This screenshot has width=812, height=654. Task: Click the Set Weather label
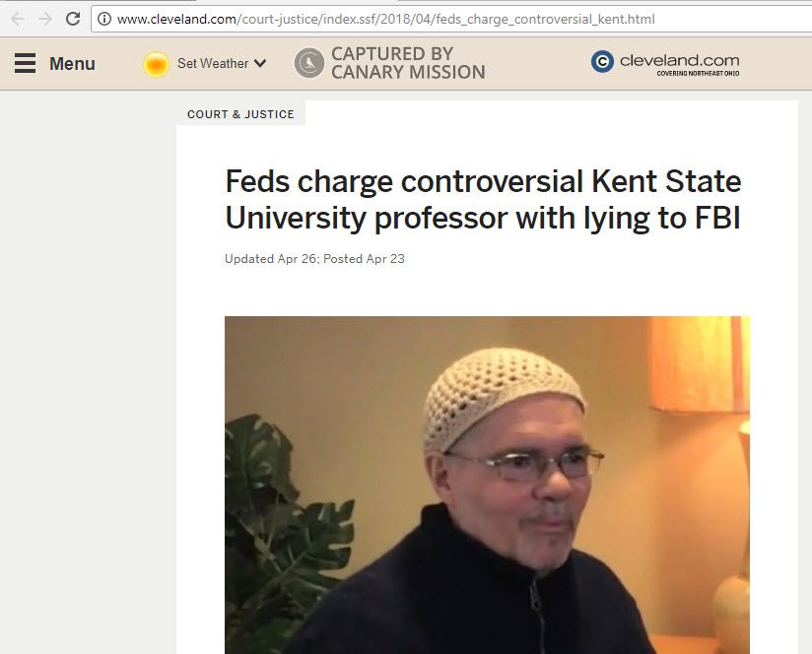click(x=212, y=64)
